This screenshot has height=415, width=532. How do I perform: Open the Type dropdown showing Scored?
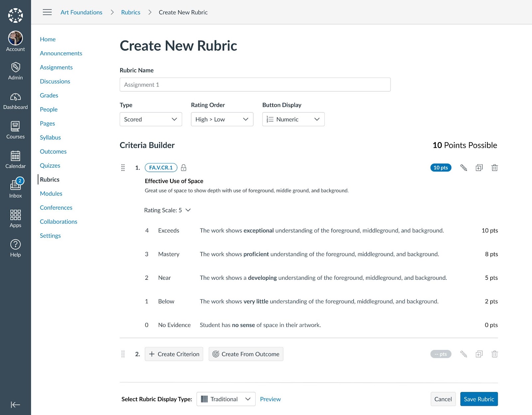(151, 119)
